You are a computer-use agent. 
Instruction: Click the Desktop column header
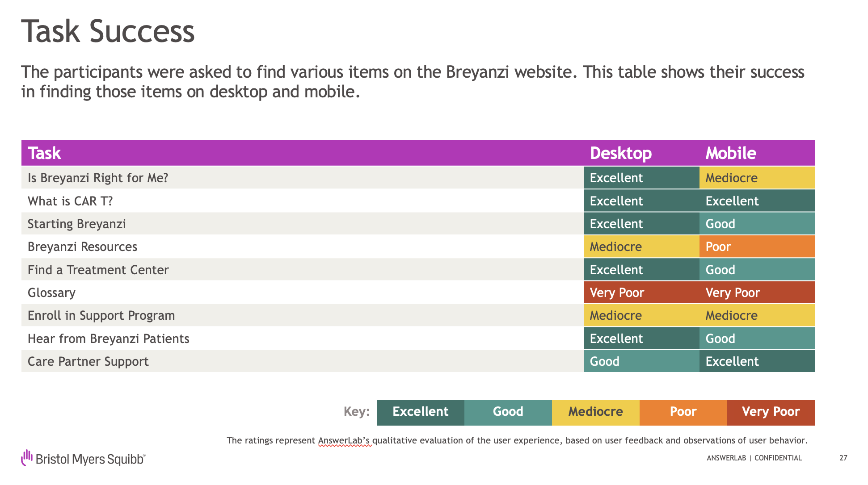pyautogui.click(x=620, y=153)
